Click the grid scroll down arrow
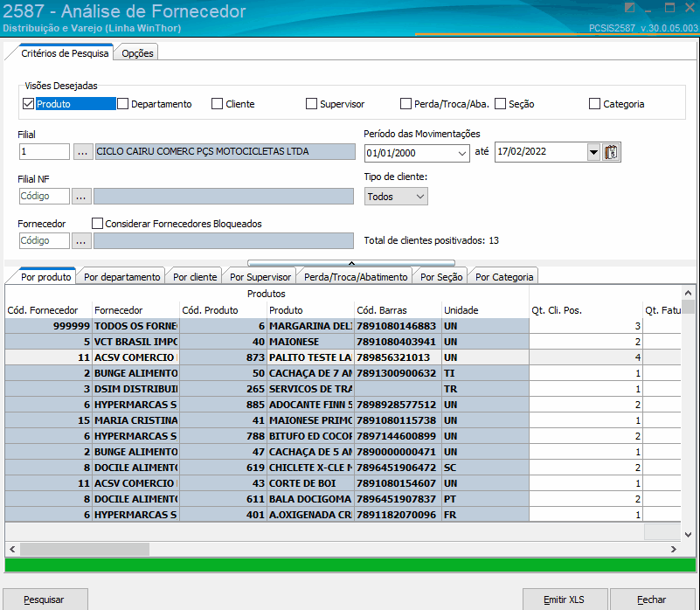The image size is (700, 610). [688, 534]
